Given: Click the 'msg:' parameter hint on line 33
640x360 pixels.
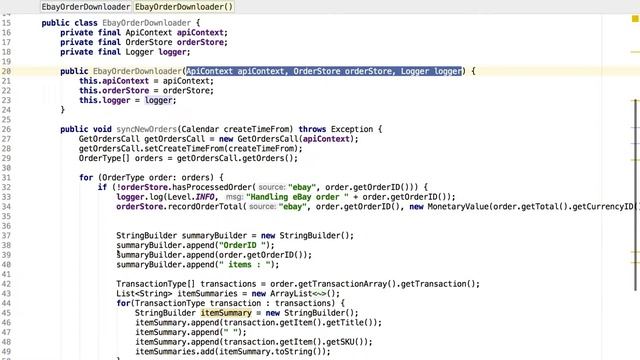Looking at the screenshot, I should click(x=235, y=197).
